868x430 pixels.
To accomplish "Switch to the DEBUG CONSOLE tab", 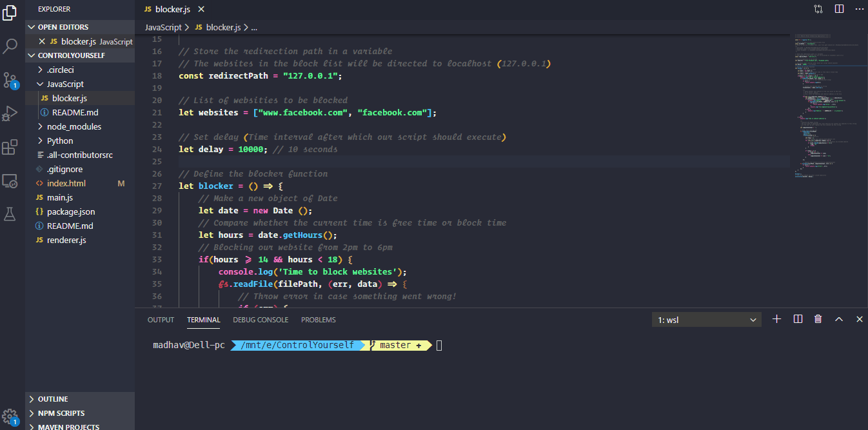I will click(261, 319).
